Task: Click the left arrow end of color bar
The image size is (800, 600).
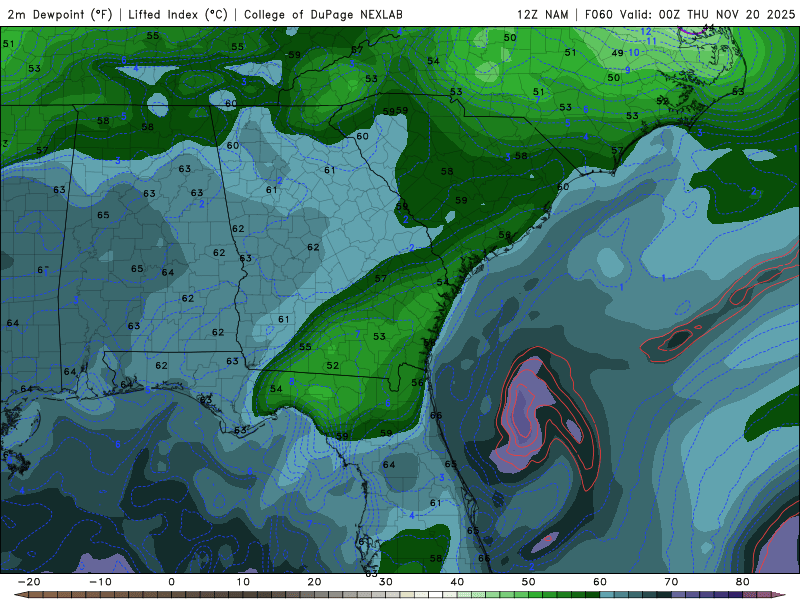Action: [x=20, y=595]
